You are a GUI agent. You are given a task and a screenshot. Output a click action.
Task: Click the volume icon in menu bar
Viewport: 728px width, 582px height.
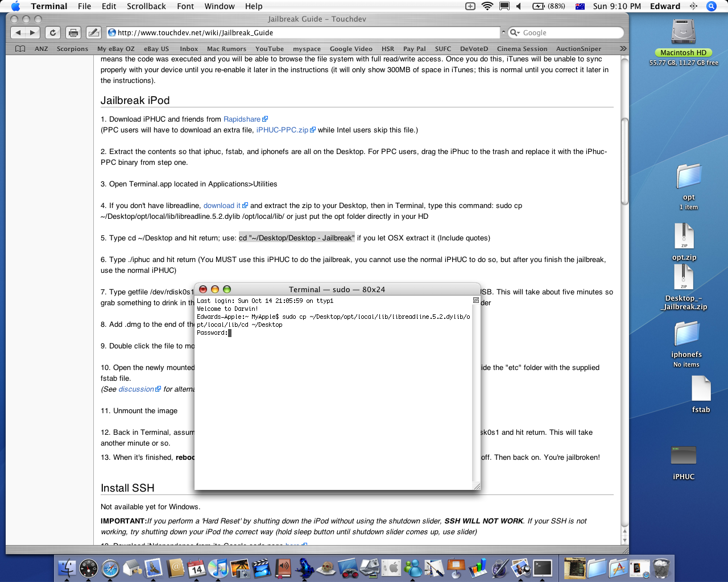pos(519,6)
